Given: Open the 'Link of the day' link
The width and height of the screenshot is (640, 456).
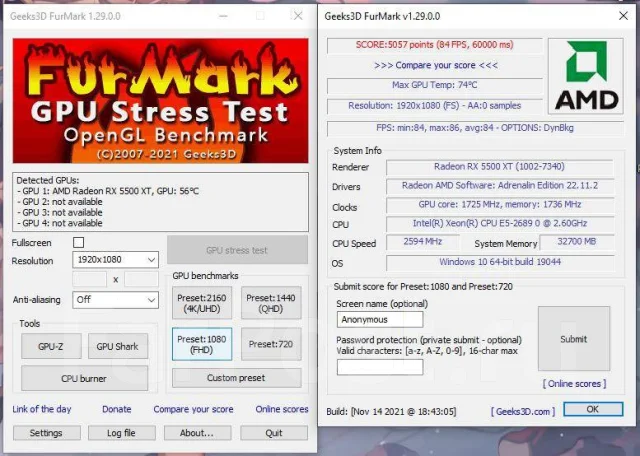Looking at the screenshot, I should 42,409.
